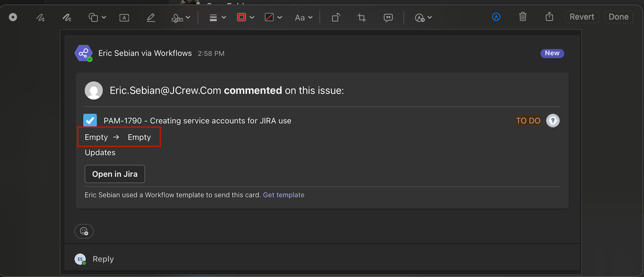Click the Eric.Sebian@JCrew.Com commented heading
Viewport: 644px width, 277px height.
click(x=227, y=90)
